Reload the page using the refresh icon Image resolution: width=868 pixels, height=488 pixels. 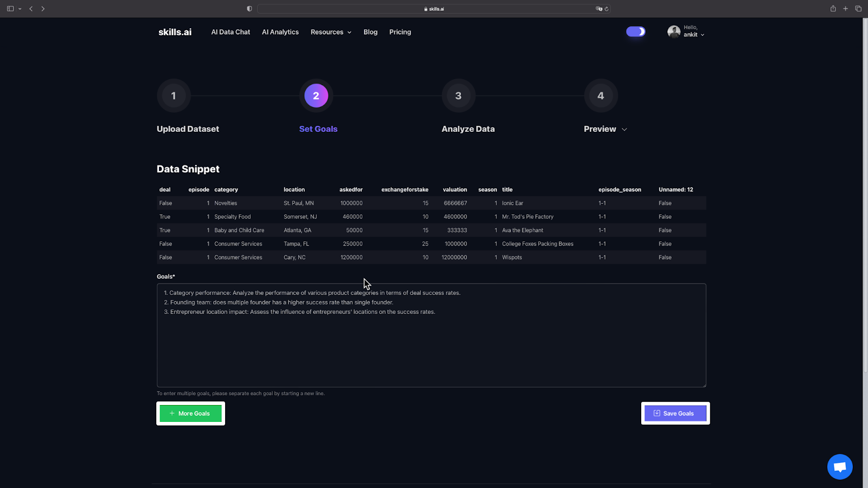click(607, 9)
